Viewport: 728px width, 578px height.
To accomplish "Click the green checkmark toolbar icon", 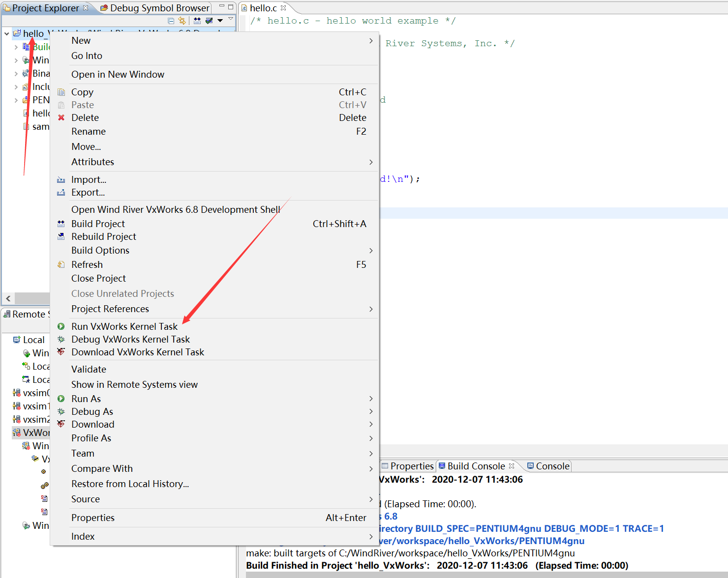I will click(209, 21).
